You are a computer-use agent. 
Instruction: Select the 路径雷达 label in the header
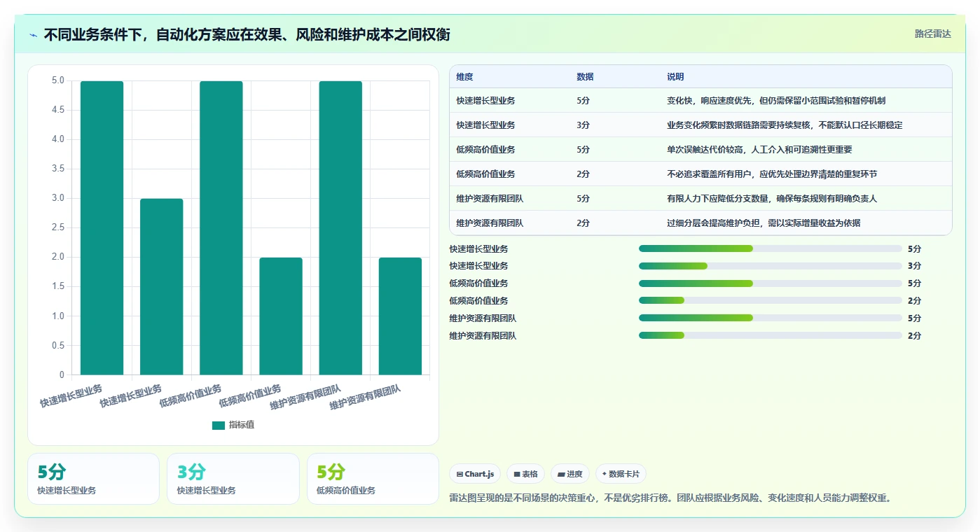pos(932,34)
